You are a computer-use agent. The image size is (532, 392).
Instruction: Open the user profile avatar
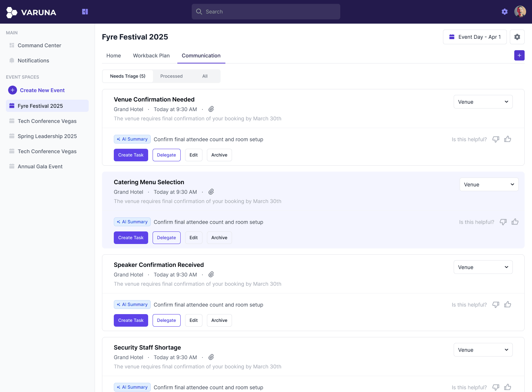coord(520,12)
